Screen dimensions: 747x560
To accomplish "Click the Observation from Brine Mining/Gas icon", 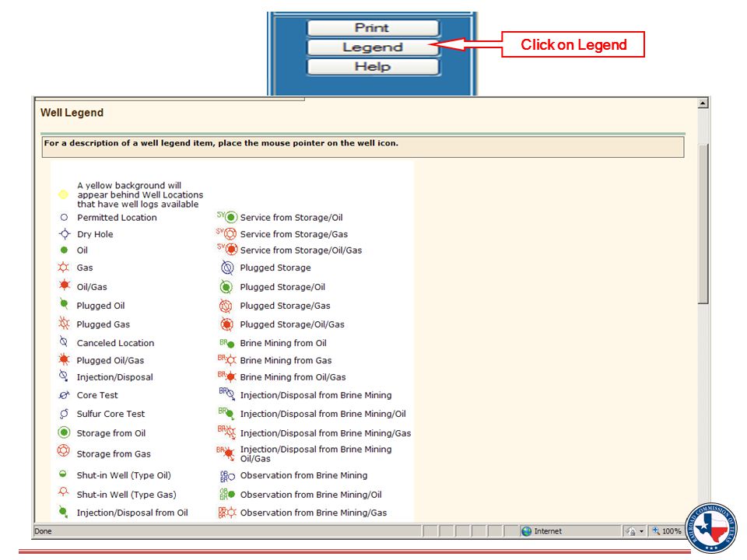I will [x=227, y=513].
